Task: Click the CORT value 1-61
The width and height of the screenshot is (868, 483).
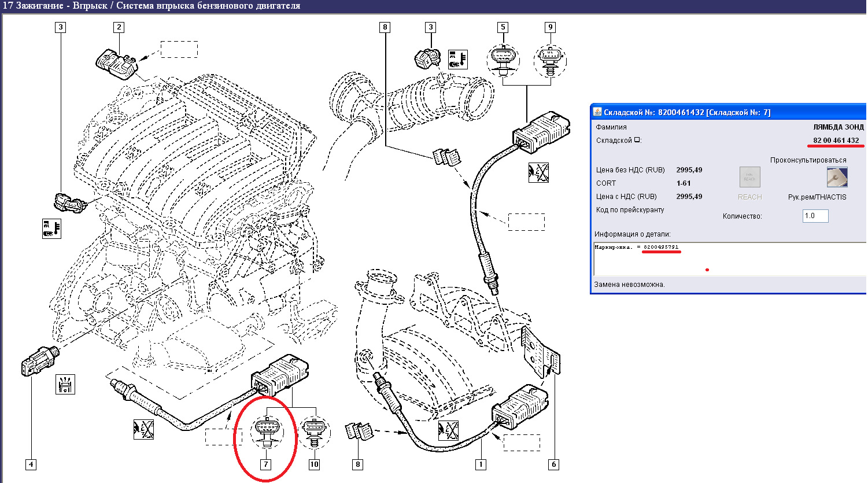Action: pos(684,183)
